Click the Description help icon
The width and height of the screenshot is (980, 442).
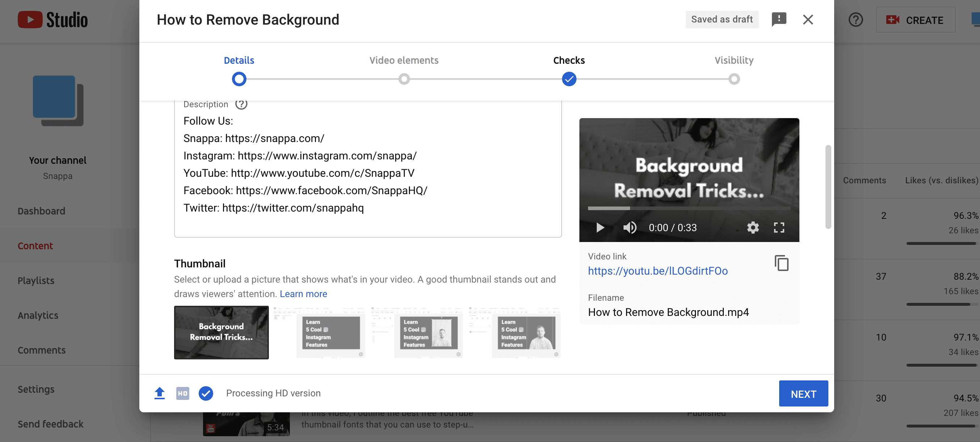(241, 104)
